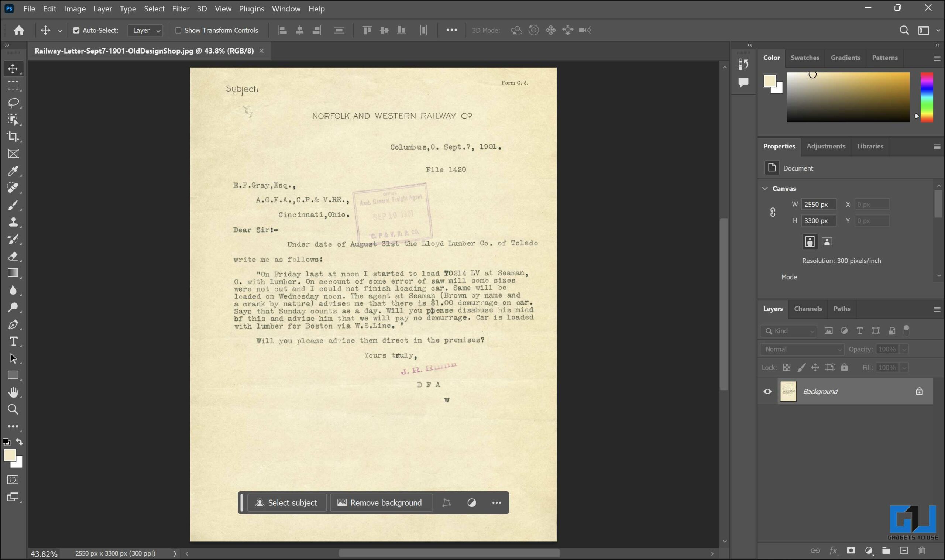The image size is (945, 560).
Task: Add a layer mask
Action: tap(851, 550)
